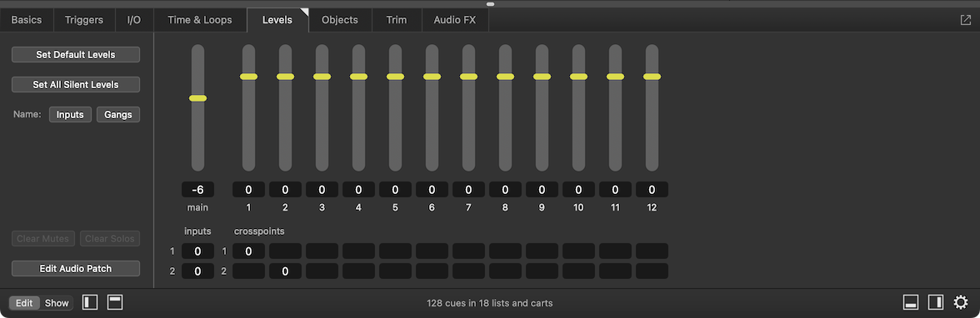Open the workspace settings gear
Screen dimensions: 980x318
point(961,302)
